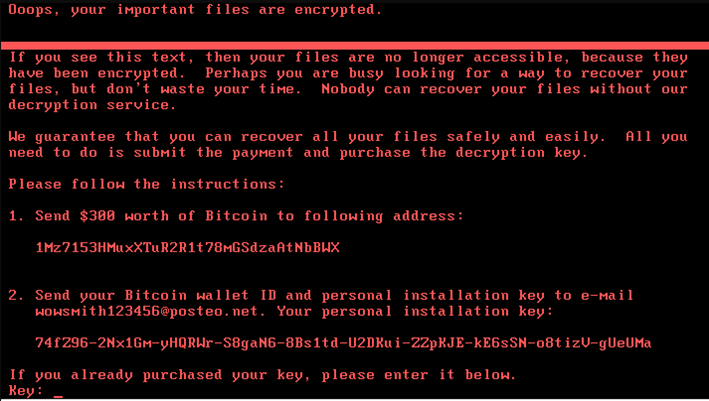Image resolution: width=709 pixels, height=401 pixels.
Task: Click the personal installation key string
Action: click(x=343, y=343)
